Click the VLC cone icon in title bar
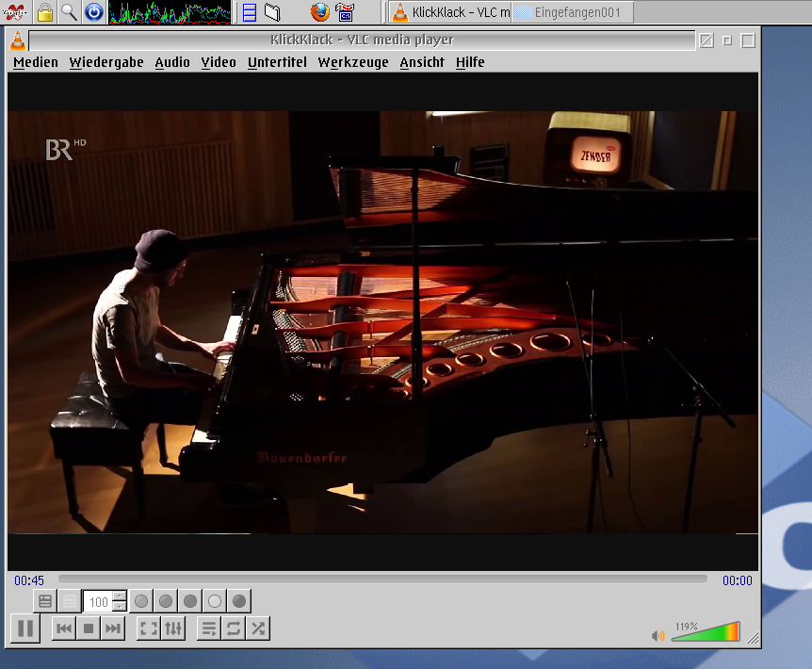812x669 pixels. coord(17,41)
